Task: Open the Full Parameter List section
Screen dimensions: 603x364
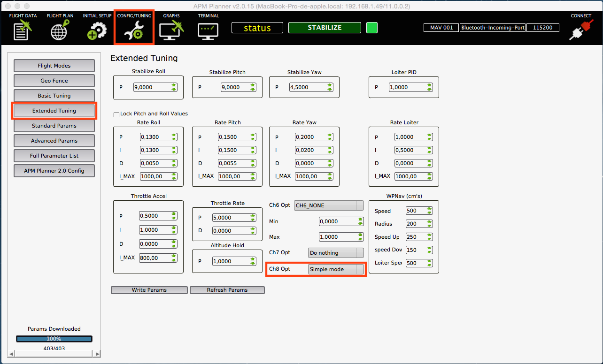Action: pos(54,156)
